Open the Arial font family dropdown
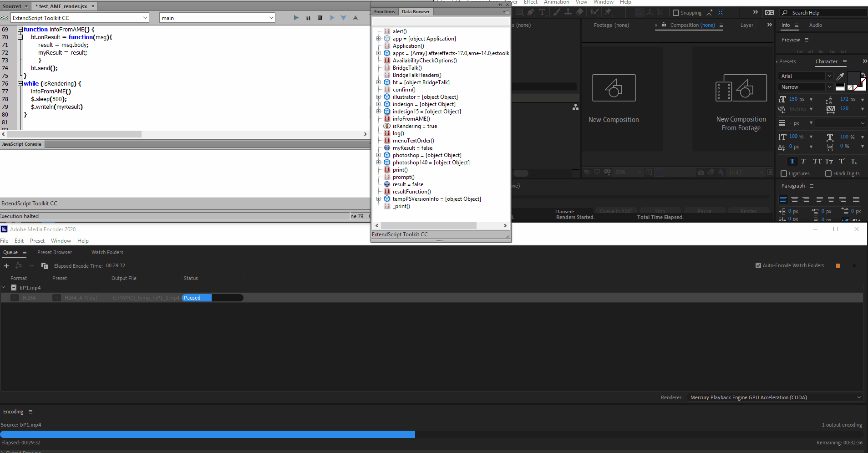This screenshot has height=453, width=868. (806, 76)
